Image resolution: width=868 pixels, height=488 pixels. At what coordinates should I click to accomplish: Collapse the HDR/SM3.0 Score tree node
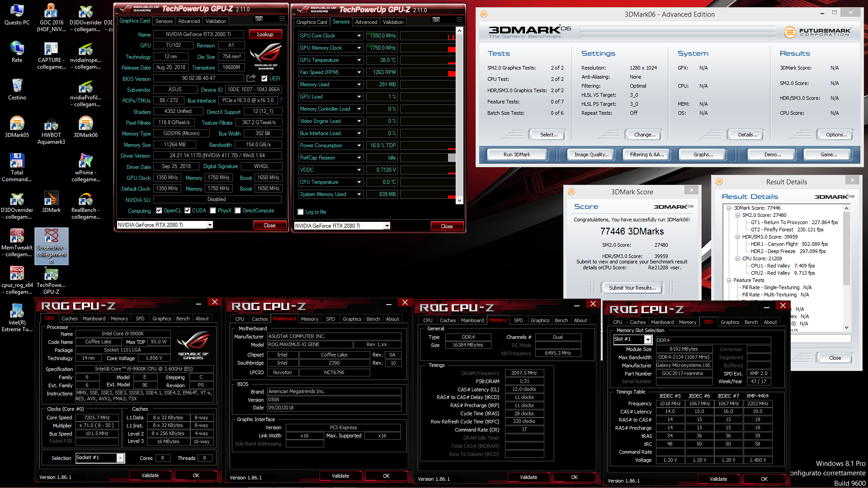(737, 237)
